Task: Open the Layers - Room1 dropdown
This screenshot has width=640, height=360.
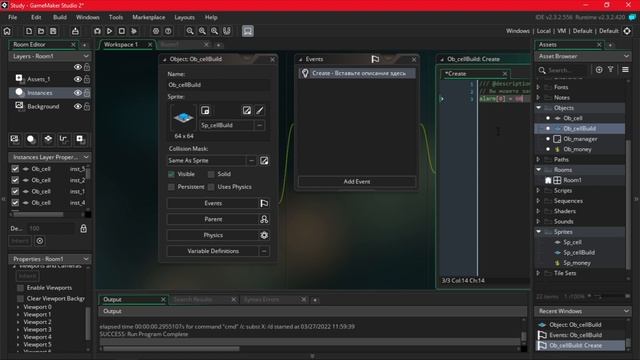Action: coord(86,56)
